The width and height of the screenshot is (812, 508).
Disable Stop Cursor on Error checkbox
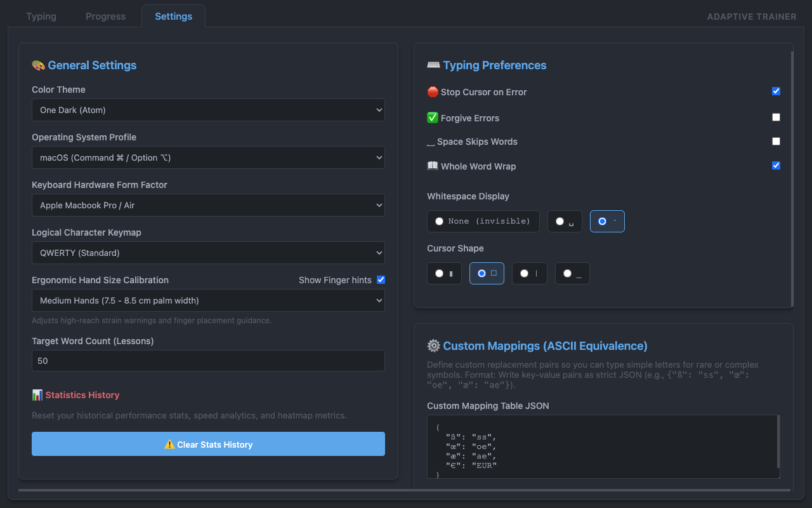click(776, 91)
